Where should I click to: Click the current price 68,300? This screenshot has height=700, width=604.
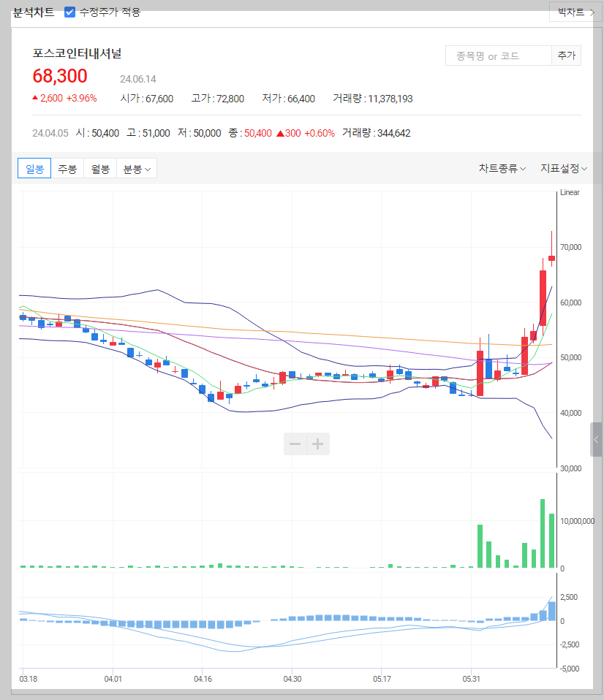(x=60, y=76)
